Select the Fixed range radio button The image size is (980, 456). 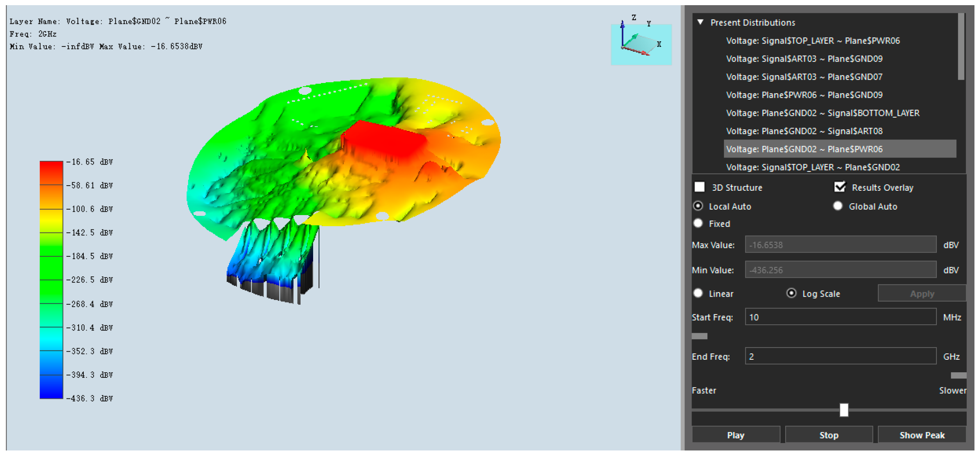coord(698,224)
